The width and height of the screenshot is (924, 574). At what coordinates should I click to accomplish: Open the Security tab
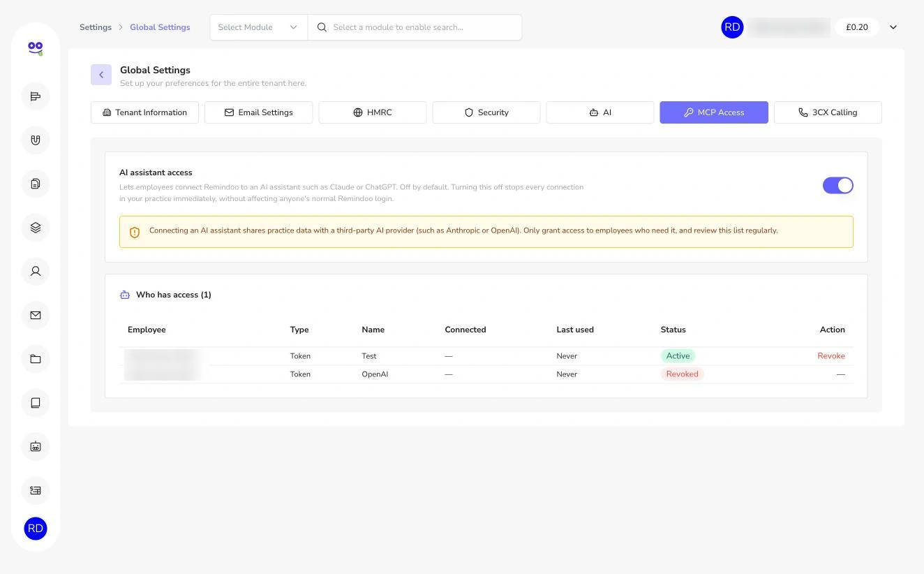(x=486, y=112)
